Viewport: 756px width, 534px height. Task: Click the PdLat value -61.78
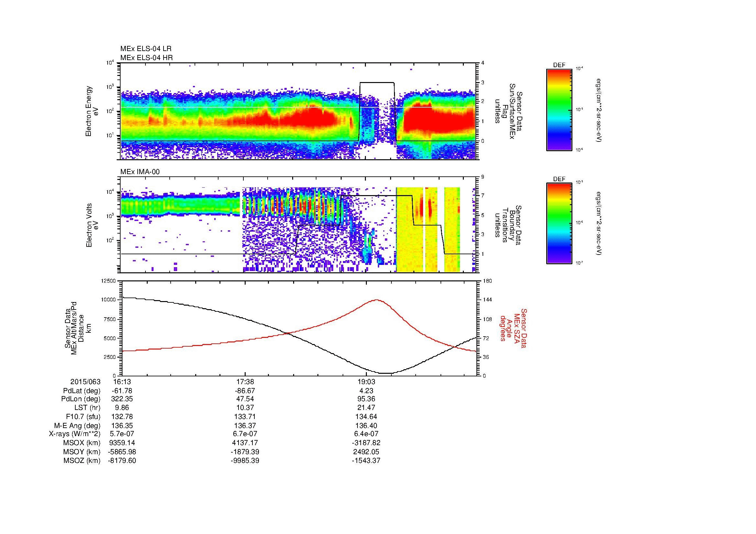point(122,391)
